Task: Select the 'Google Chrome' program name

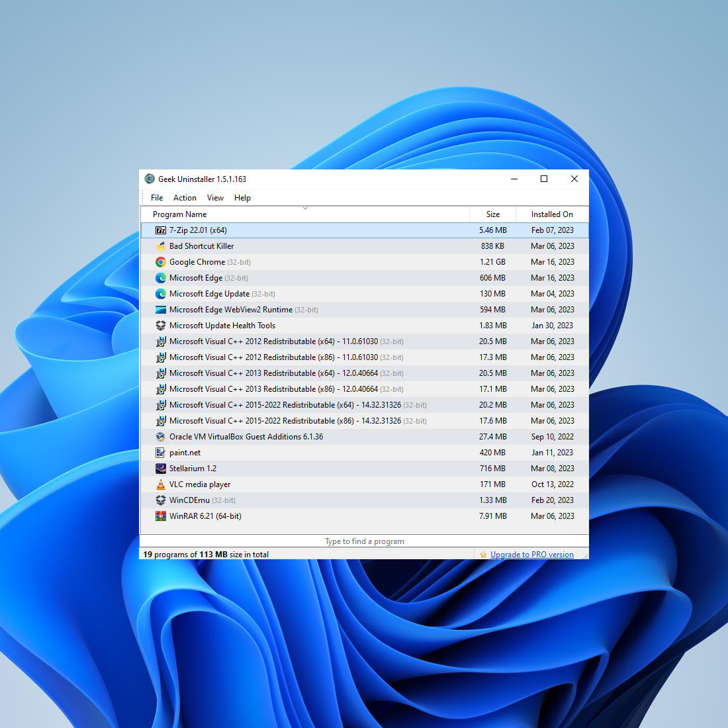Action: pyautogui.click(x=197, y=262)
